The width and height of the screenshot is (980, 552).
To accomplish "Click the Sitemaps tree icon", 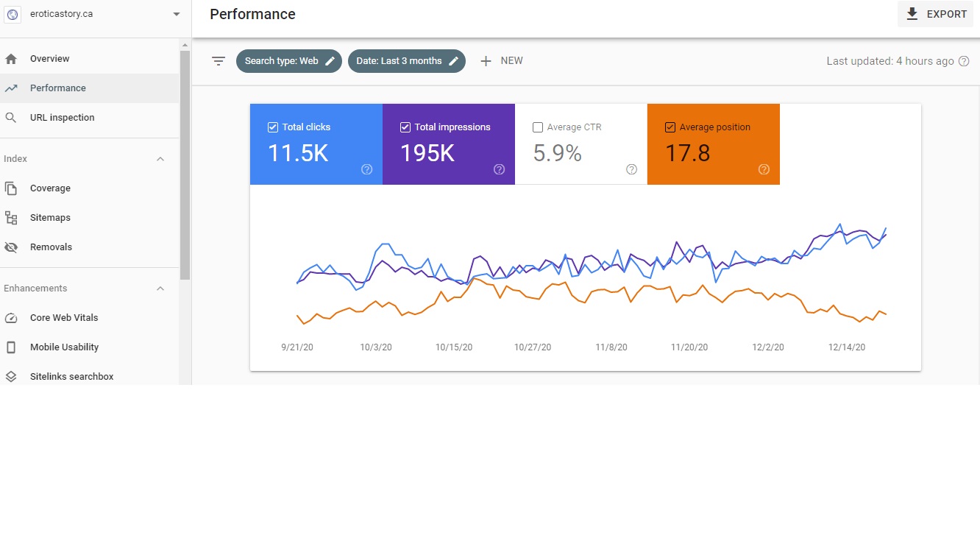I will click(x=11, y=218).
